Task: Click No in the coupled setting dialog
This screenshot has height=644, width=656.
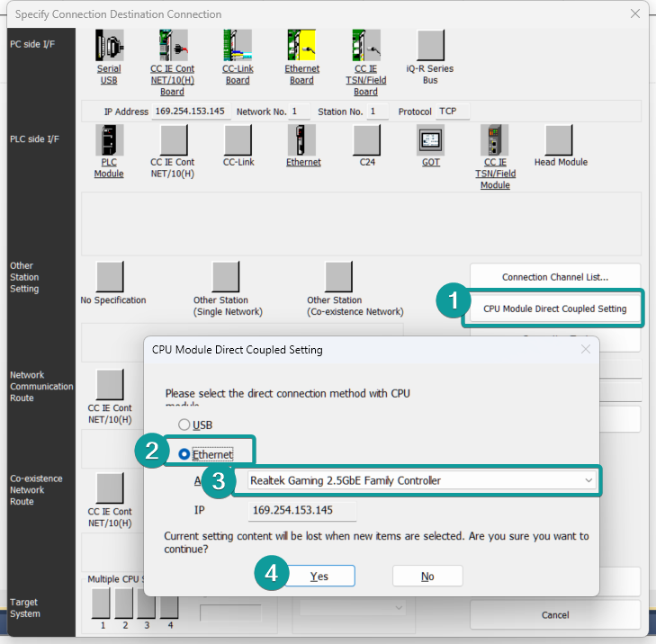Action: pyautogui.click(x=427, y=577)
